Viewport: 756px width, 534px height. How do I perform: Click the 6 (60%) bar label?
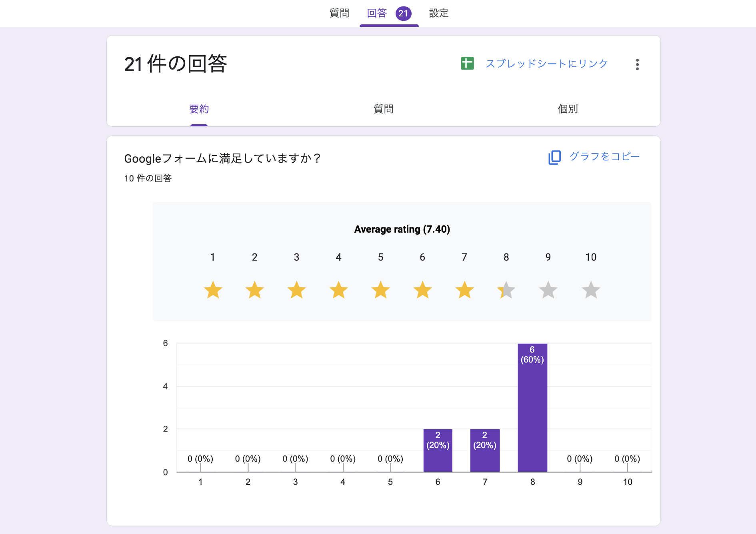click(532, 355)
